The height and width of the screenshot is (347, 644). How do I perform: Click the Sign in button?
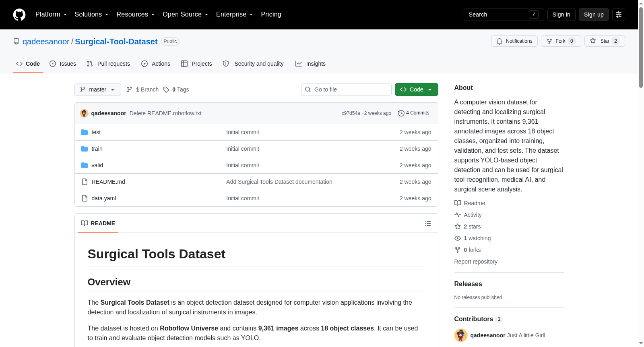(561, 15)
